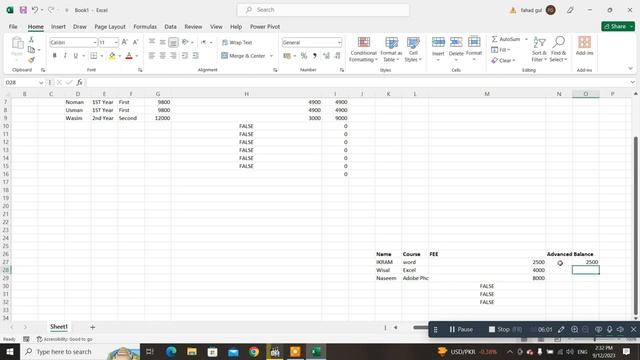Click the Insert Function fx icon
Screen dimensions: 640x360
pos(79,82)
